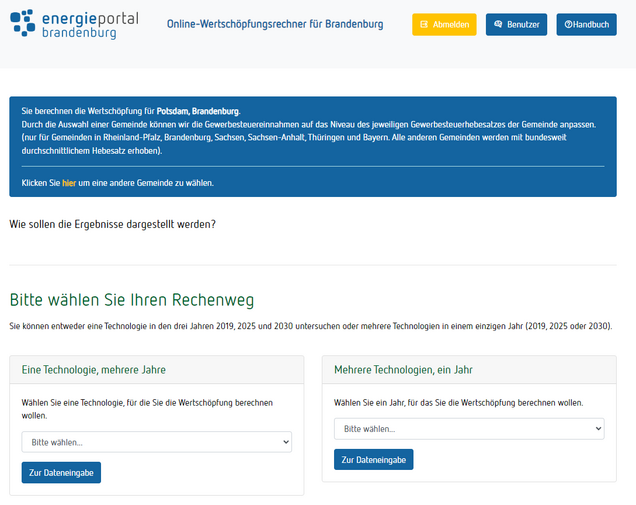Image resolution: width=636 pixels, height=505 pixels.
Task: Open the technology selection dropdown
Action: point(157,442)
